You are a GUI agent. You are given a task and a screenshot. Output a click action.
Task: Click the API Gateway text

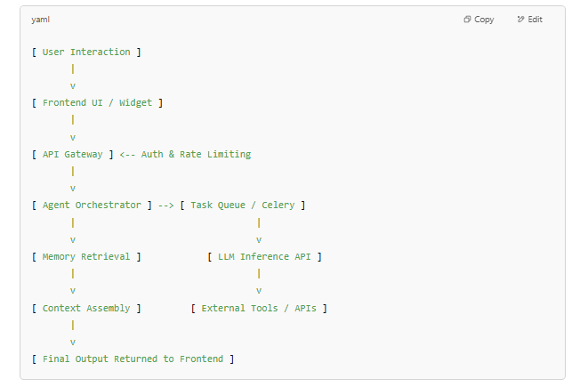[x=72, y=154]
